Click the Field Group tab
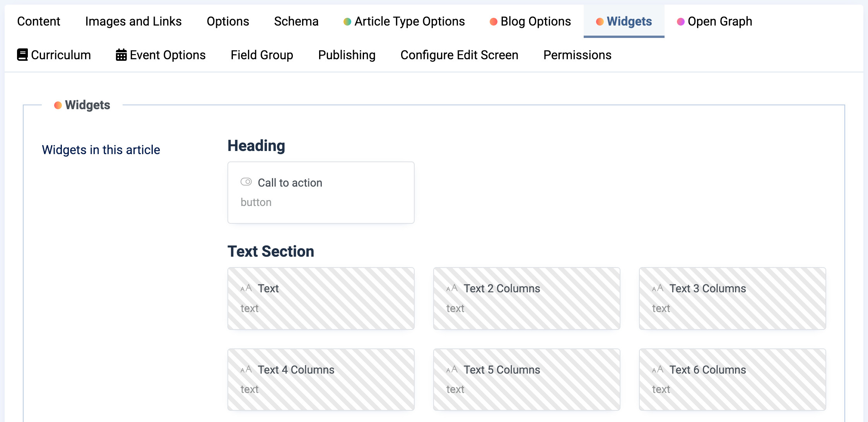 tap(262, 55)
